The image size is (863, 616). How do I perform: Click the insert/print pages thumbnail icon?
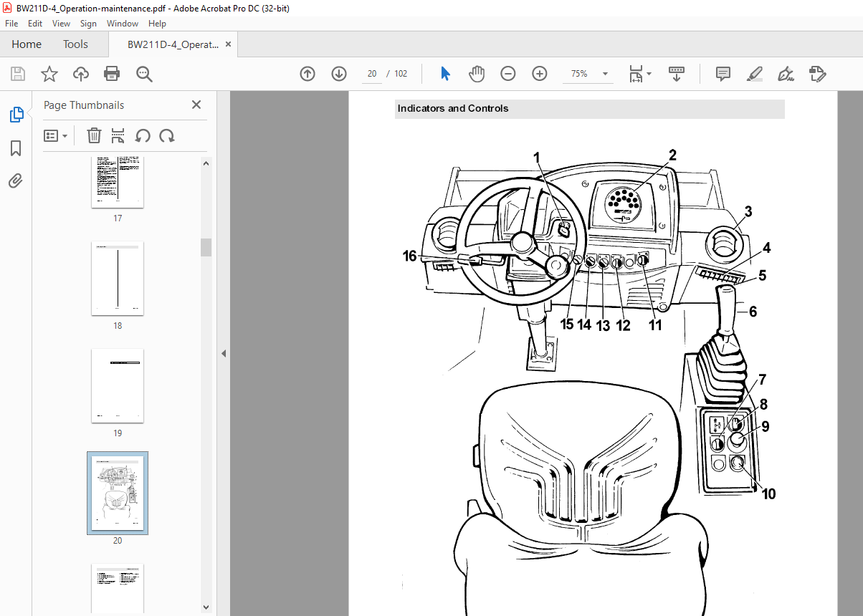[118, 135]
